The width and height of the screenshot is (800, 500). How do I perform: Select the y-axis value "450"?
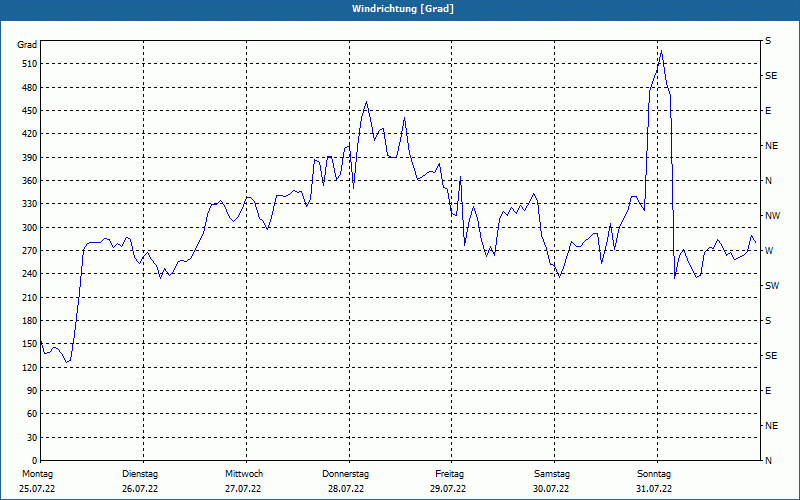point(30,111)
